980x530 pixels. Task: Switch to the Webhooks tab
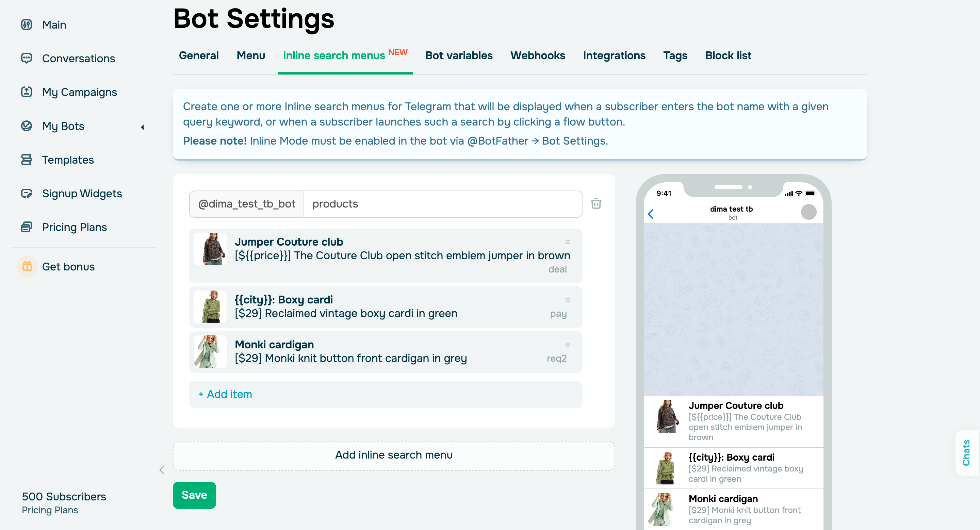[x=538, y=55]
